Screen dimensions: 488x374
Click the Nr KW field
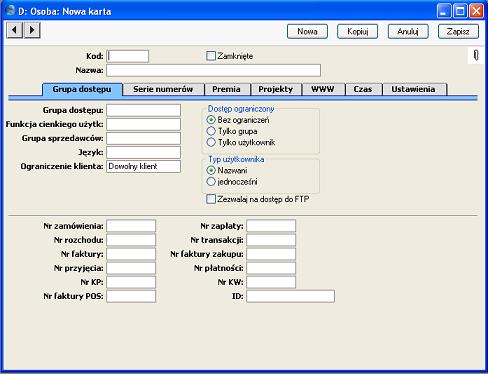click(271, 282)
